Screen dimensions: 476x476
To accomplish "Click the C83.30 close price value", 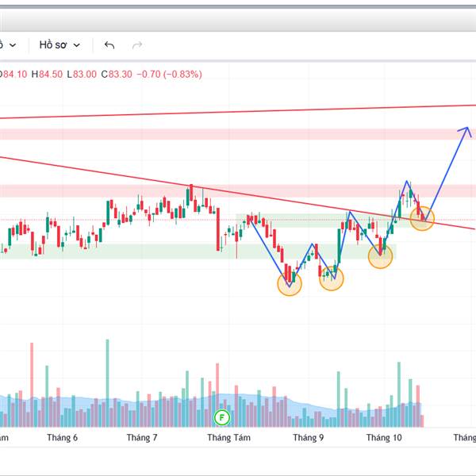I will click(x=117, y=75).
